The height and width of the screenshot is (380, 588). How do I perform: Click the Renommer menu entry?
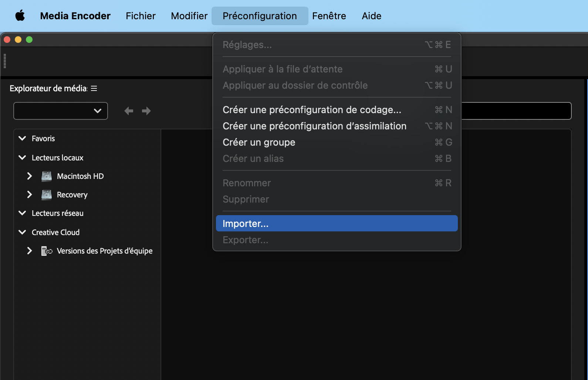[337, 183]
